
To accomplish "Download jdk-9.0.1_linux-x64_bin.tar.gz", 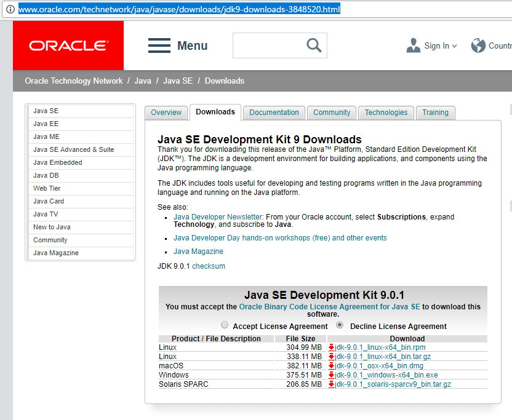I will [383, 357].
